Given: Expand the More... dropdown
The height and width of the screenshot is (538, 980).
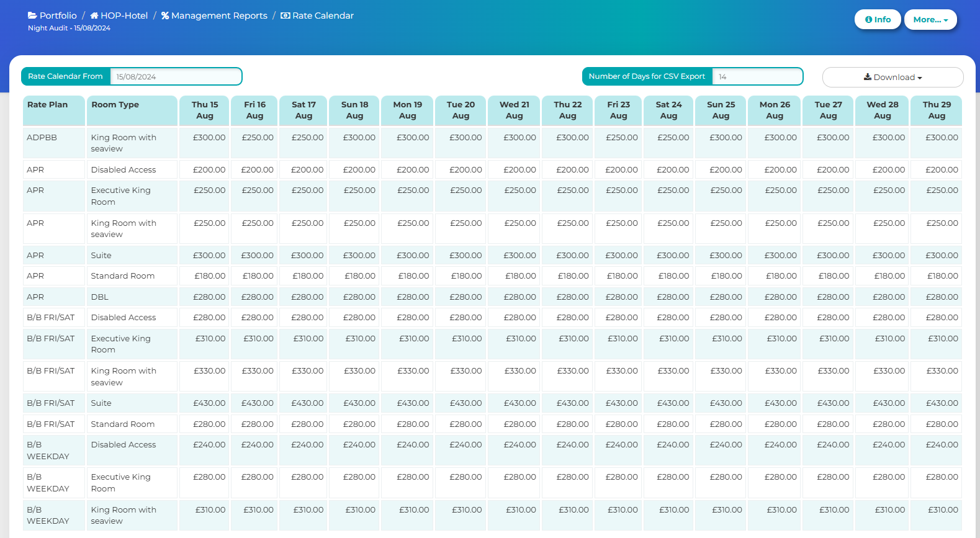Looking at the screenshot, I should [x=930, y=19].
